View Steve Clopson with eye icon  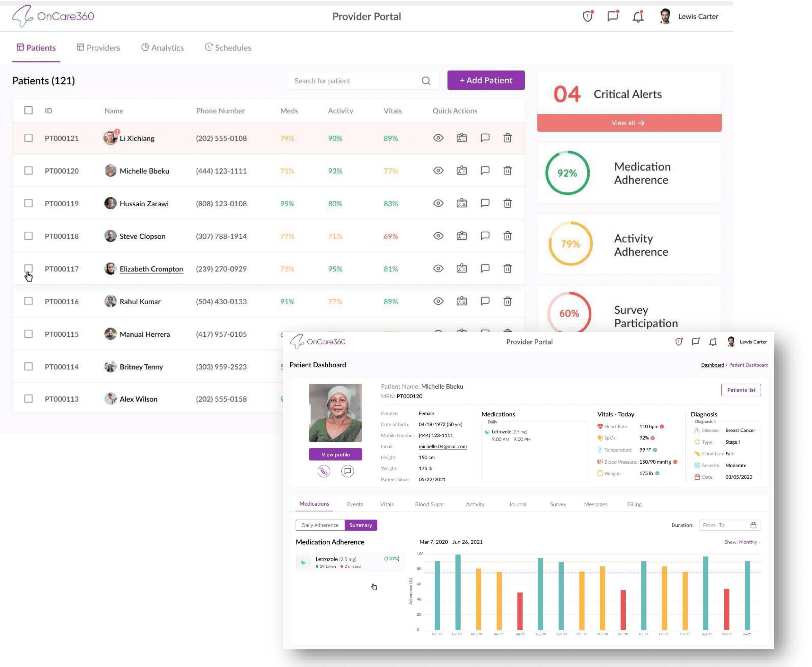[x=438, y=236]
